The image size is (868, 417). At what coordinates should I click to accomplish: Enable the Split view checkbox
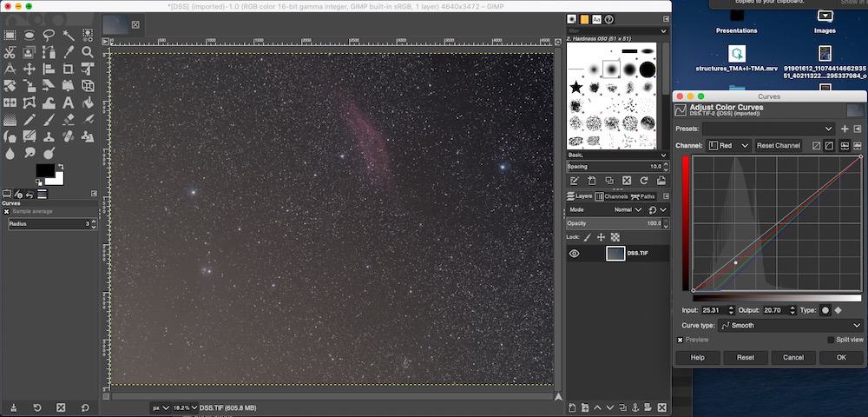coord(831,340)
